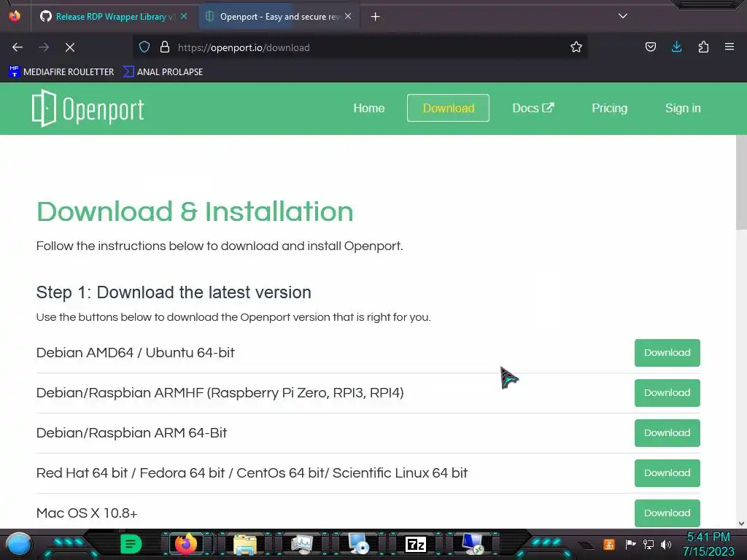The image size is (747, 560).
Task: Open the volume speaker icon
Action: point(666,544)
